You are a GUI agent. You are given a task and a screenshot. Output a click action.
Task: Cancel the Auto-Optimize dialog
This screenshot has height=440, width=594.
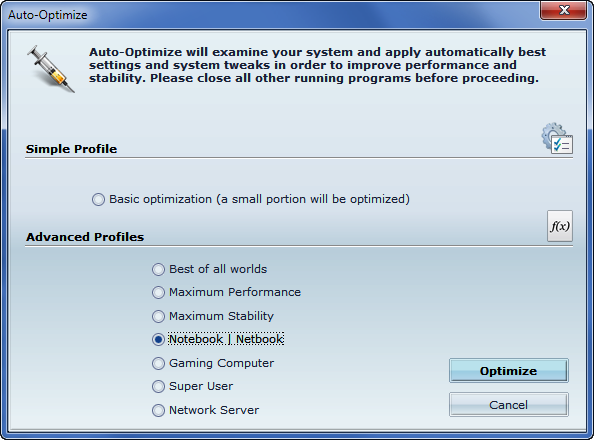click(508, 405)
